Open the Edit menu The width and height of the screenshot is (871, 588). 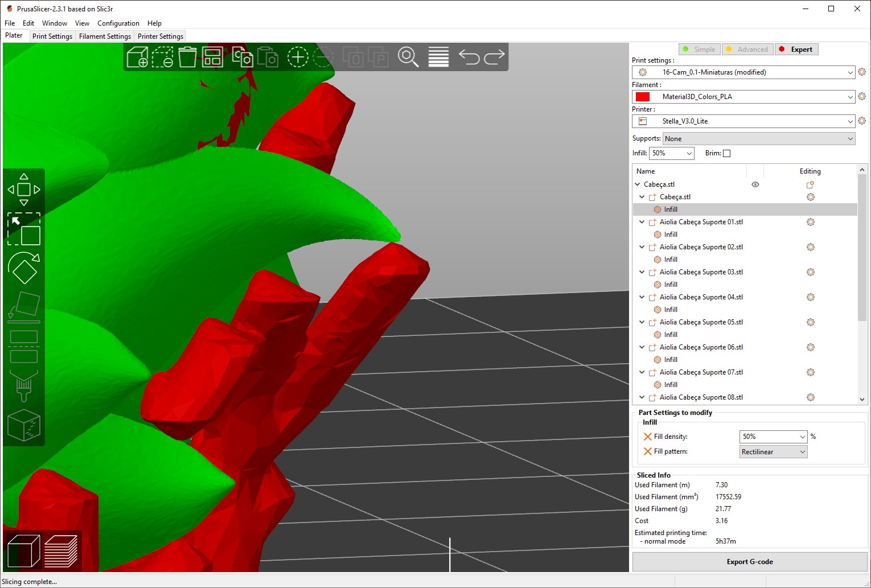[x=28, y=23]
